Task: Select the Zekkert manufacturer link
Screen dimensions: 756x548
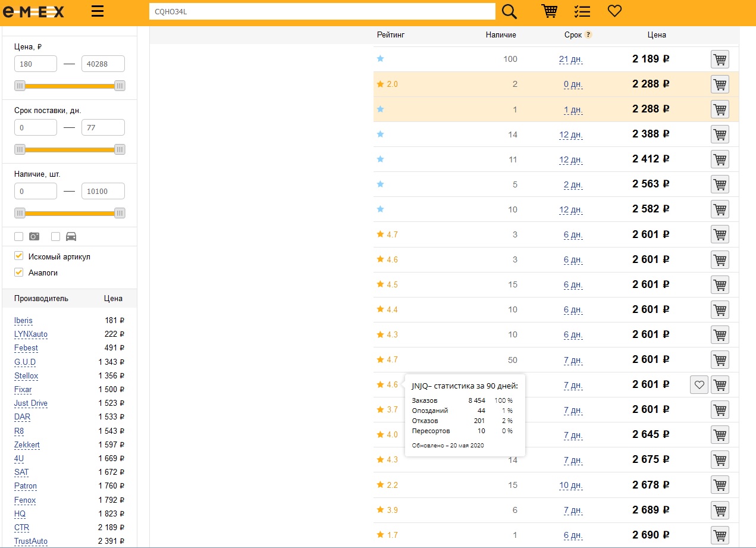Action: (x=27, y=445)
